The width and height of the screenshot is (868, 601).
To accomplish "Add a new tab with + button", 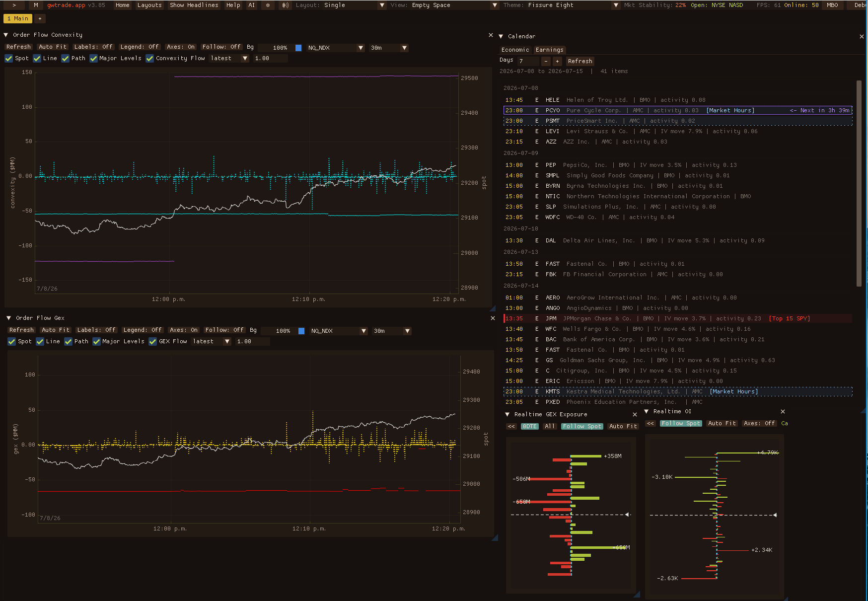I will pos(40,18).
